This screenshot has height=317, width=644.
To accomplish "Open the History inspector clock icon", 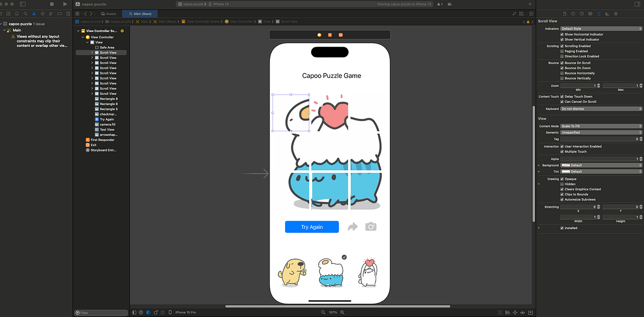I will [x=574, y=13].
